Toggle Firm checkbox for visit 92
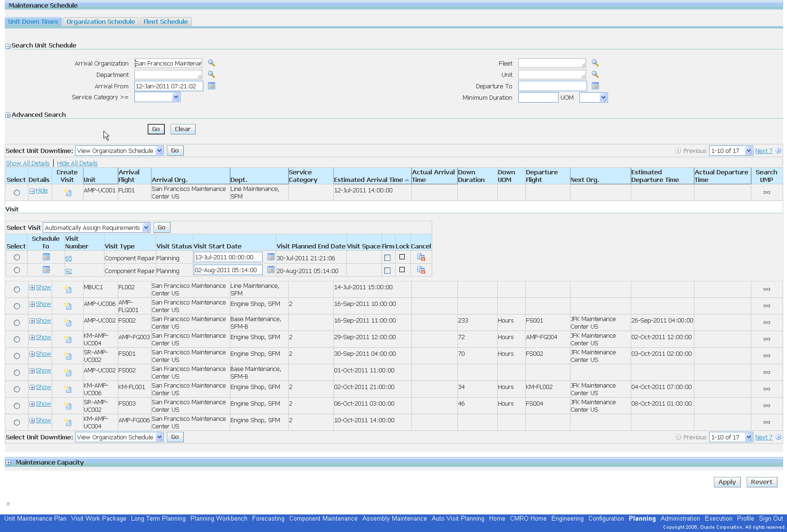 tap(387, 270)
